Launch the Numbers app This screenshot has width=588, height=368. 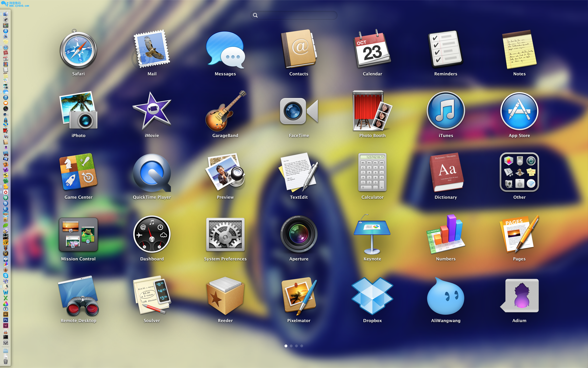click(446, 234)
